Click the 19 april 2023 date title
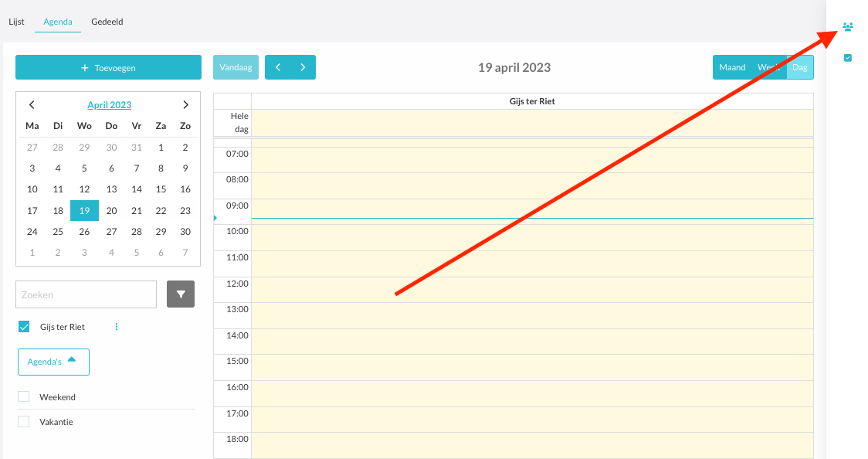Screen dimensions: 868x459 tap(514, 67)
